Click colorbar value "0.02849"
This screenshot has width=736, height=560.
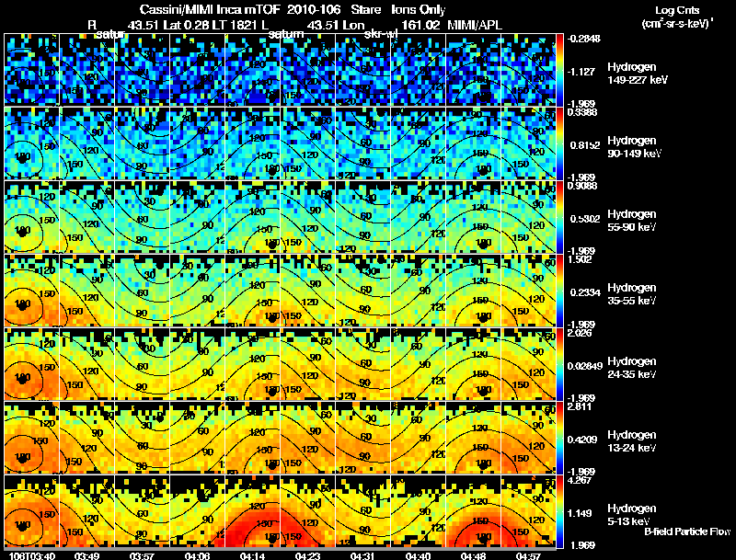pos(585,366)
